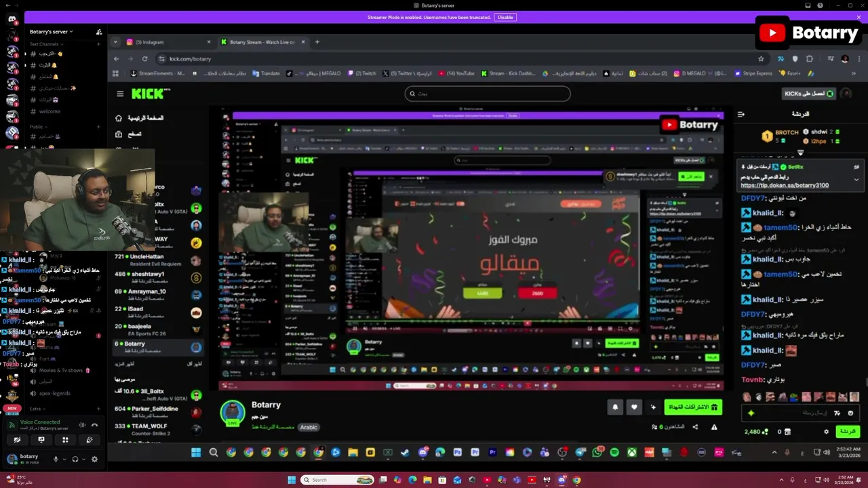Click the browser back arrow

(116, 59)
